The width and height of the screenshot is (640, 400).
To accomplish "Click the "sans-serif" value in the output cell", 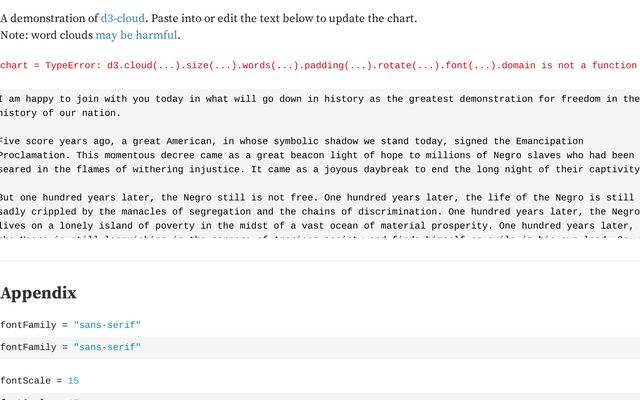I will (108, 326).
